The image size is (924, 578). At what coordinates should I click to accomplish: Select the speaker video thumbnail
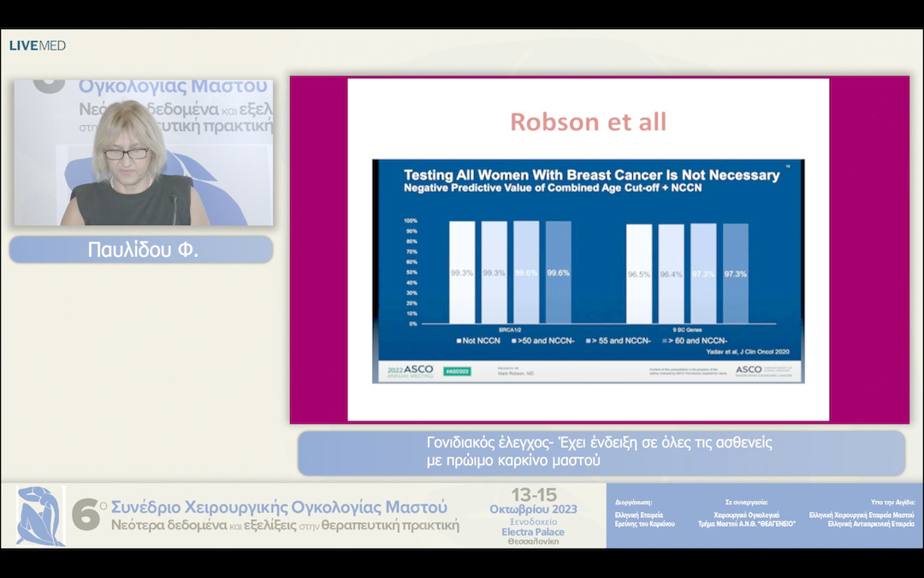[143, 152]
